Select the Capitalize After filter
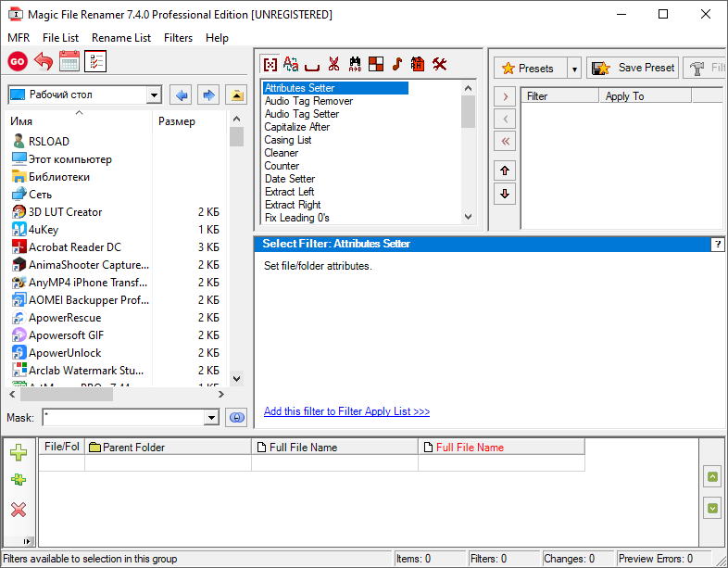Screen dimensions: 728x568 297,127
